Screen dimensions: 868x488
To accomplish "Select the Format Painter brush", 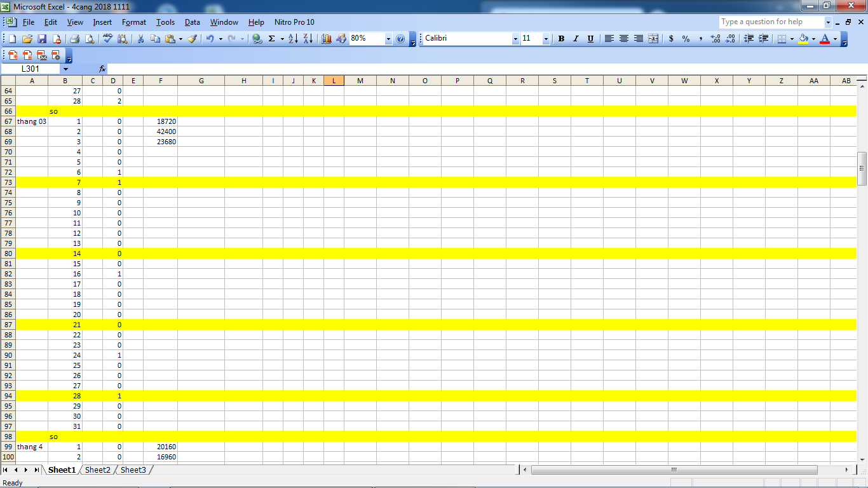I will pos(193,39).
